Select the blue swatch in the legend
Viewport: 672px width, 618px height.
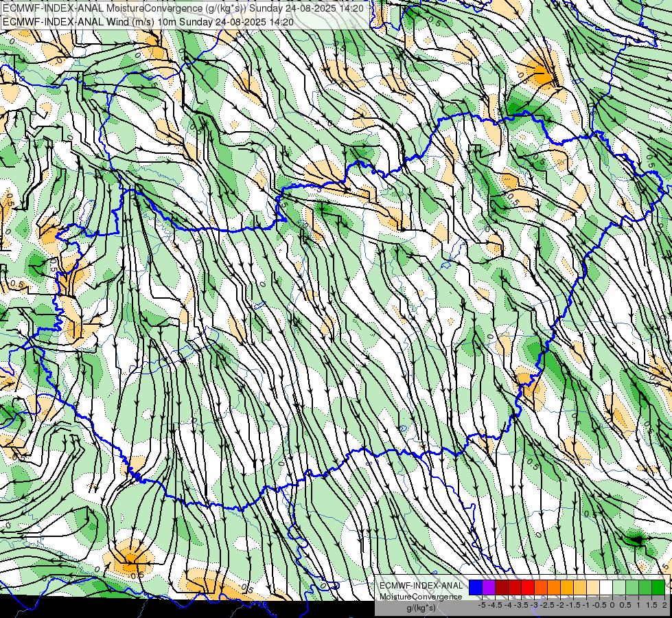476,587
